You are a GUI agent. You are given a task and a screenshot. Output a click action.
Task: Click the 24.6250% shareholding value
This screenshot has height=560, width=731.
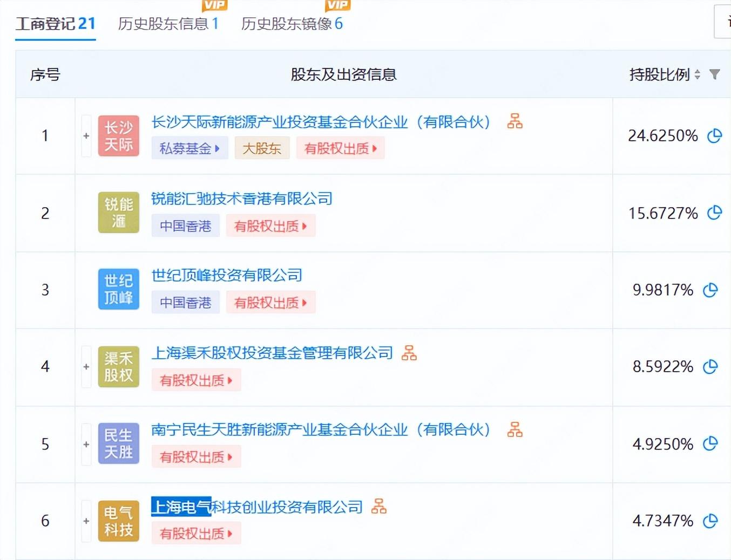click(663, 135)
